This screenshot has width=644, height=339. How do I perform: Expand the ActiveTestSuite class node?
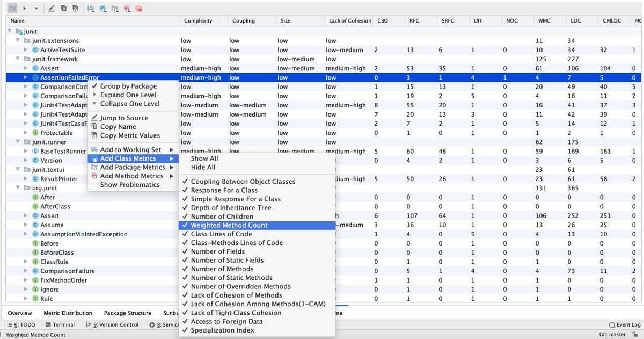26,50
